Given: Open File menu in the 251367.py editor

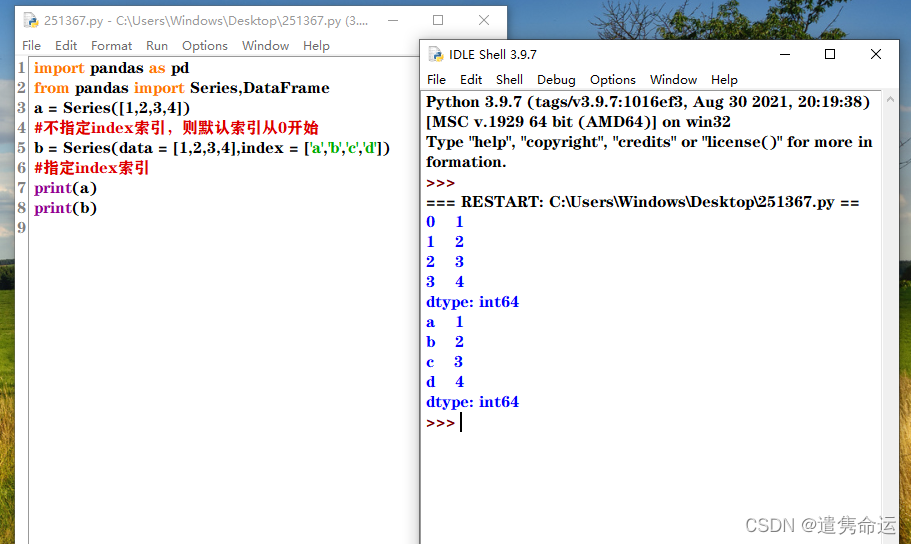Looking at the screenshot, I should coord(31,46).
